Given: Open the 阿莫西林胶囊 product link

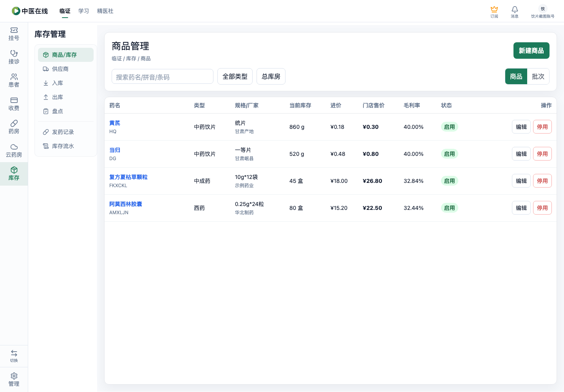Looking at the screenshot, I should 126,204.
